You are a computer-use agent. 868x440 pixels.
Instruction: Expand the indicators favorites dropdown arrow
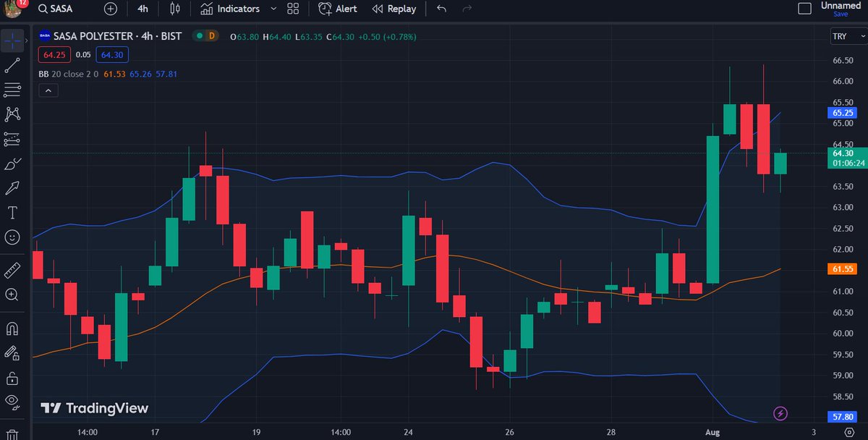[273, 9]
